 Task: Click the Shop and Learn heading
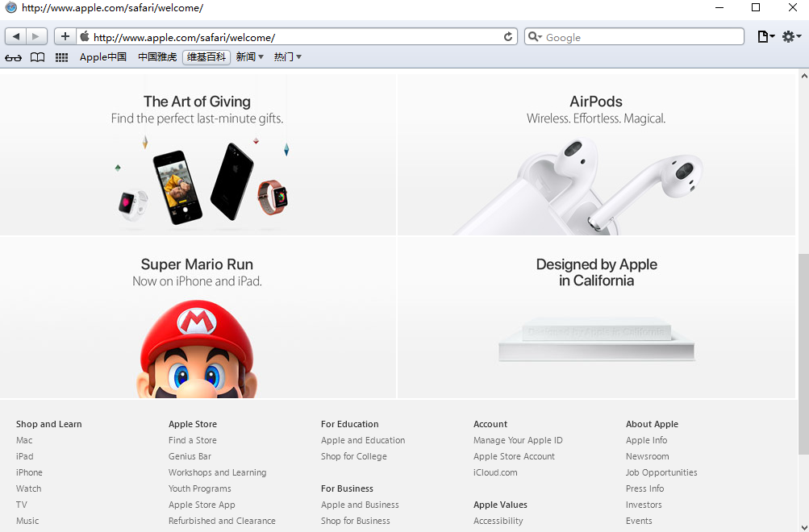49,424
